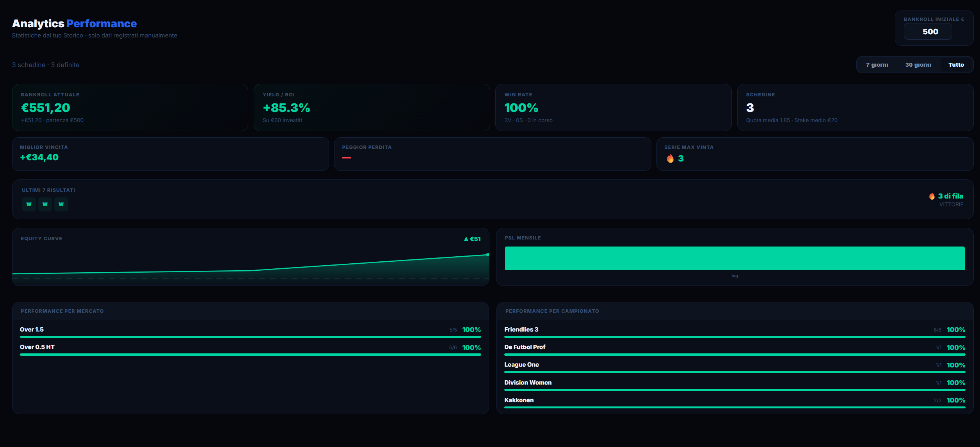The width and height of the screenshot is (980, 447).
Task: Click the second W result badge
Action: [x=45, y=204]
